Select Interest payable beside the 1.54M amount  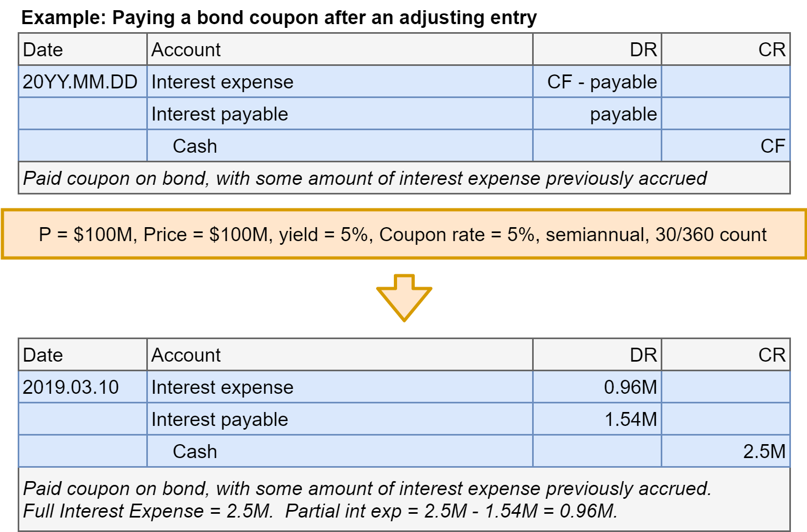point(220,419)
